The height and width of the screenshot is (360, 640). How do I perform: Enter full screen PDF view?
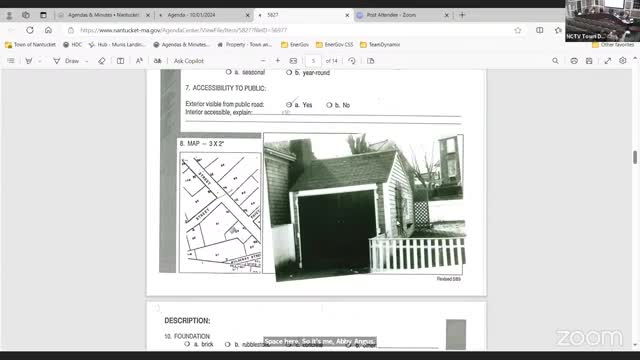608,61
